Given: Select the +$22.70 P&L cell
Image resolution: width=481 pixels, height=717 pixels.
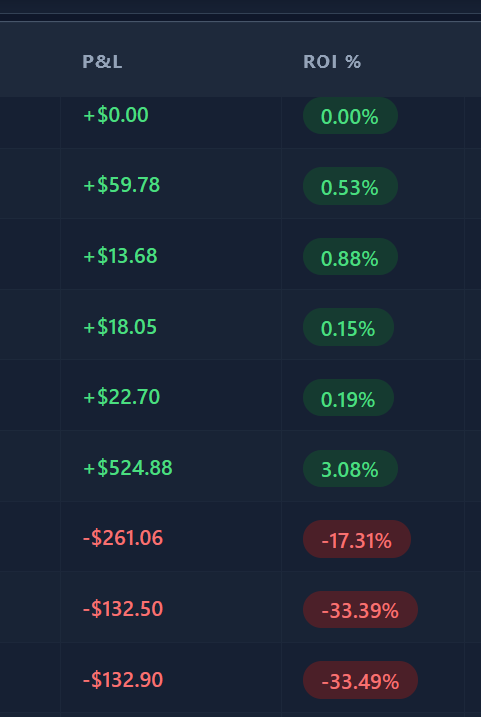Looking at the screenshot, I should pyautogui.click(x=122, y=396).
